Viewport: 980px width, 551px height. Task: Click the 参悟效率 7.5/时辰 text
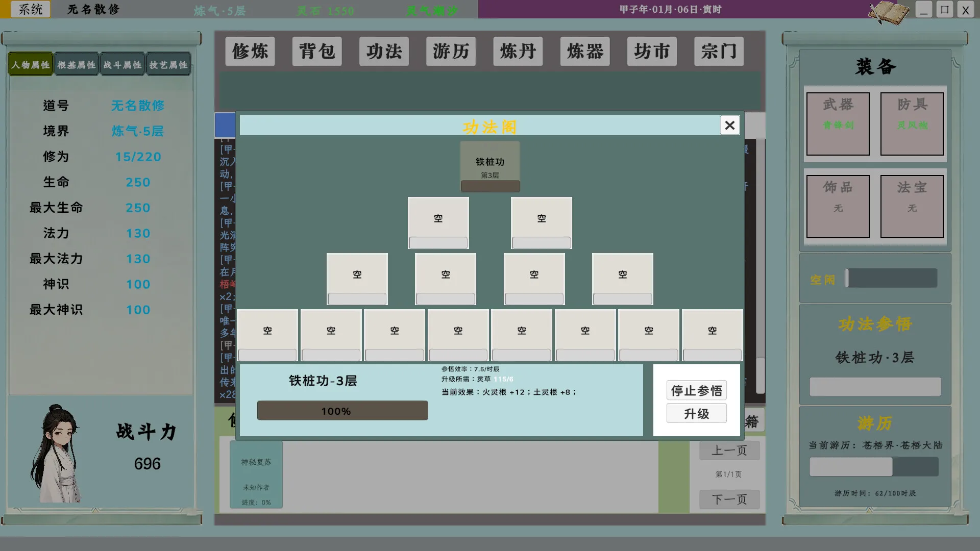coord(471,369)
